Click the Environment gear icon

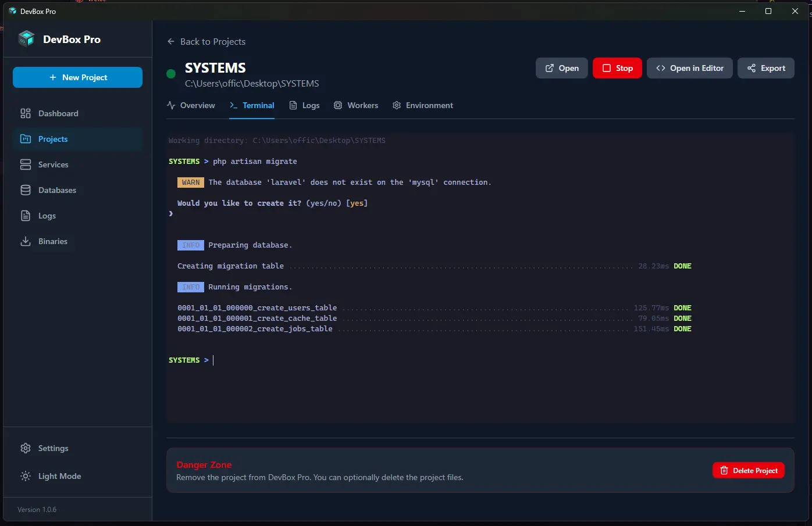point(397,105)
